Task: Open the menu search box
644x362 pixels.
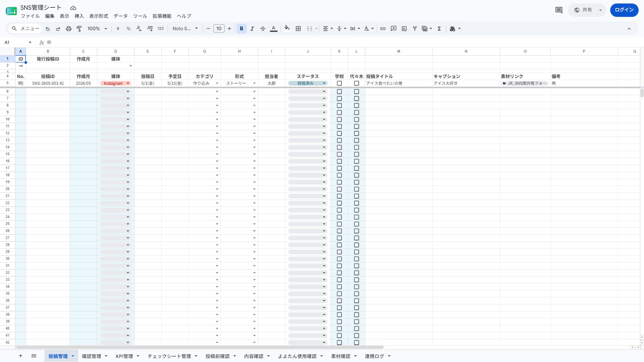Action: pos(25,29)
